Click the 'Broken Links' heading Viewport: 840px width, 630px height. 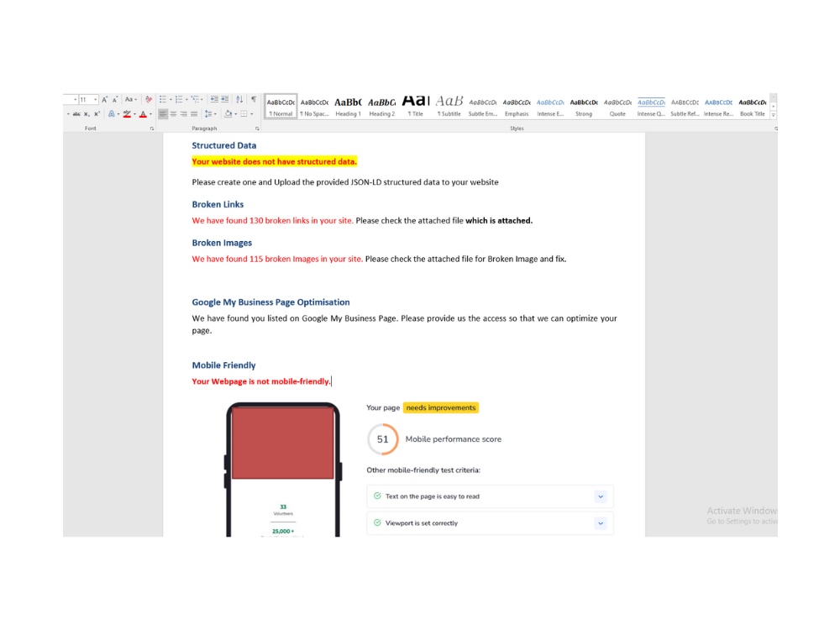(x=218, y=205)
